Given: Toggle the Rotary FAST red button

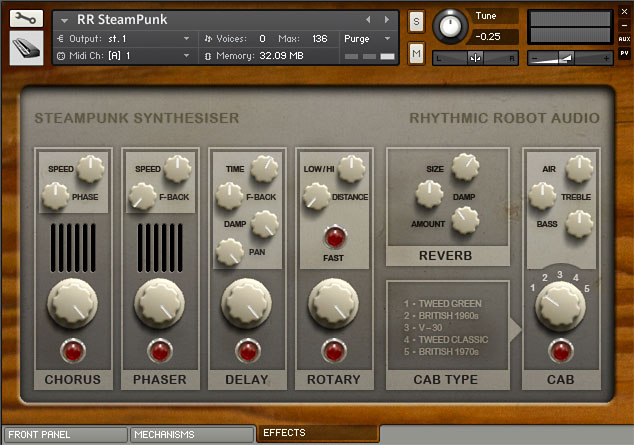Looking at the screenshot, I should point(335,237).
